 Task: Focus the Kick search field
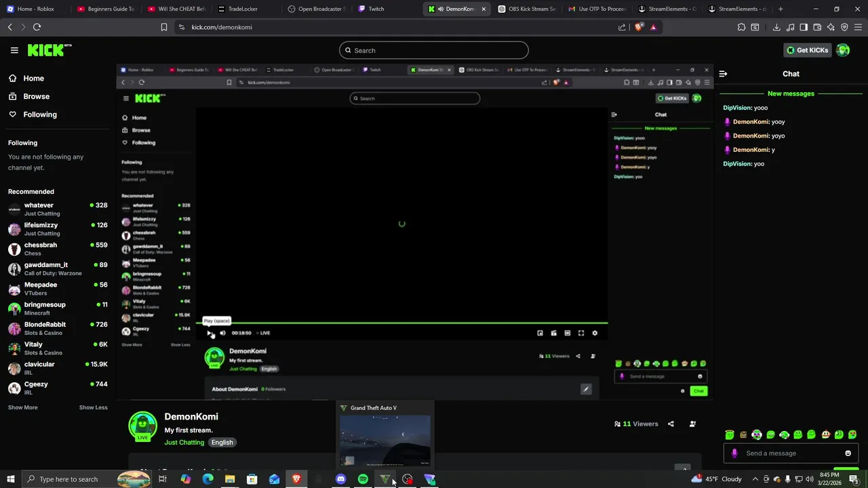pos(434,50)
